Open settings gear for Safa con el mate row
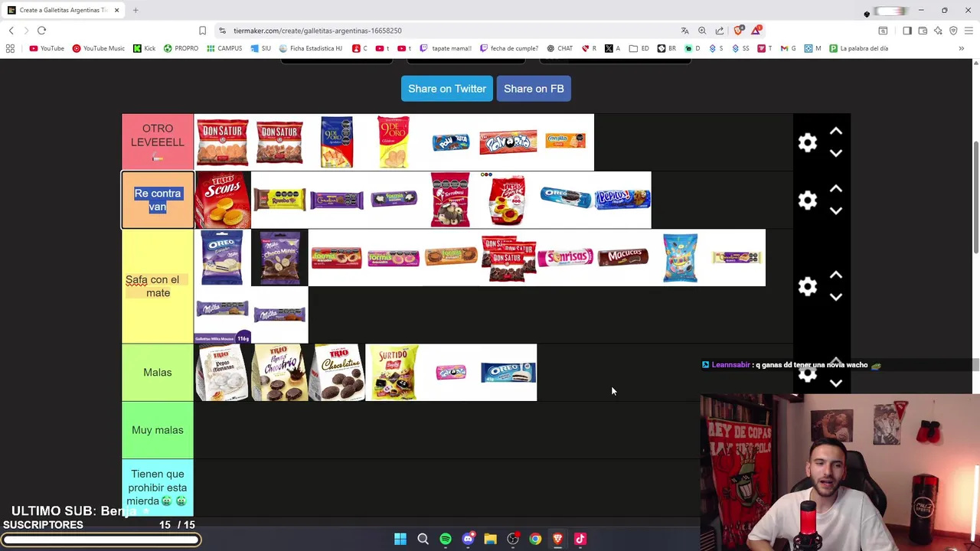The height and width of the screenshot is (551, 980). (808, 286)
